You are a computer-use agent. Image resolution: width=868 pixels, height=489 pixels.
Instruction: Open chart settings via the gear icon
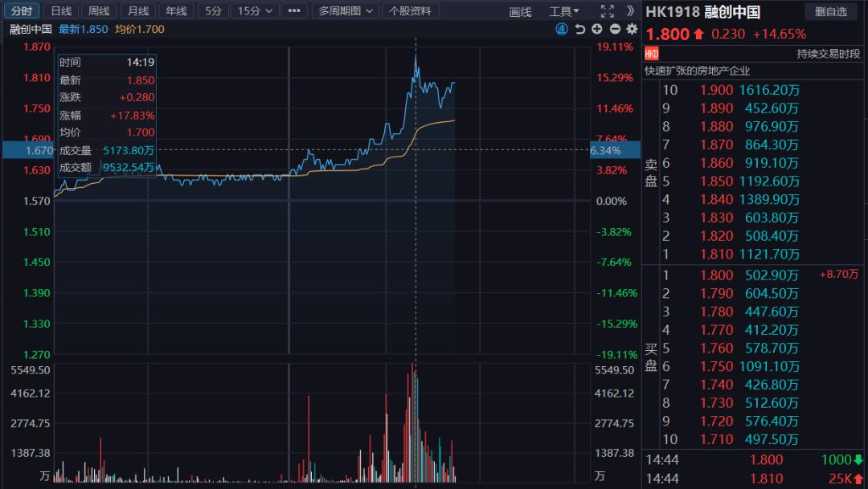tap(632, 30)
